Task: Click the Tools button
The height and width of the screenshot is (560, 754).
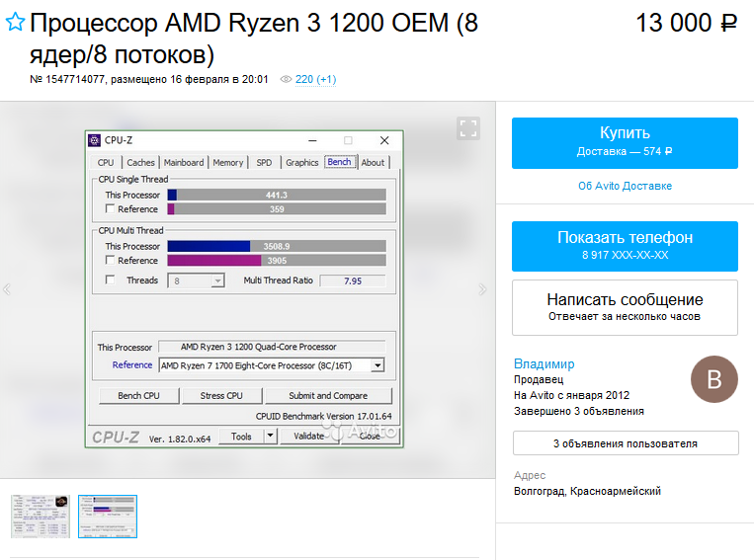Action: coord(241,437)
